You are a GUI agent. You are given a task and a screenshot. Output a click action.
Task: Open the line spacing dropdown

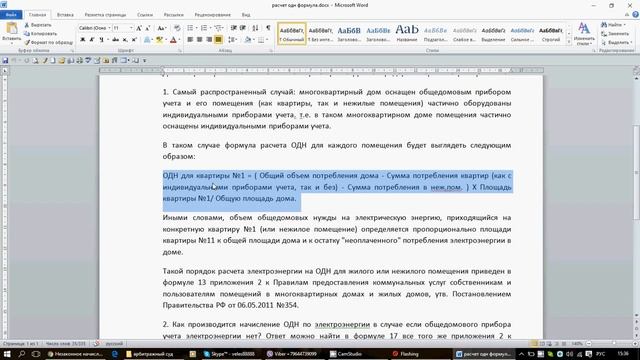[x=233, y=40]
